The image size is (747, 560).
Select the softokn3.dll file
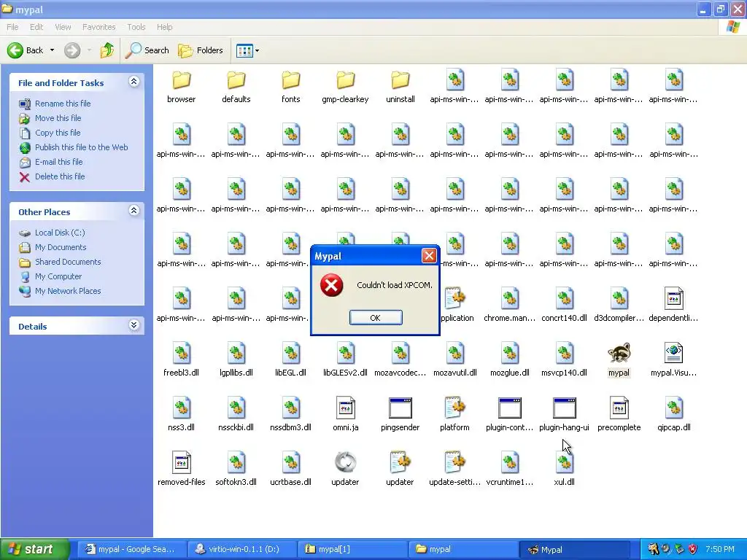click(x=236, y=470)
